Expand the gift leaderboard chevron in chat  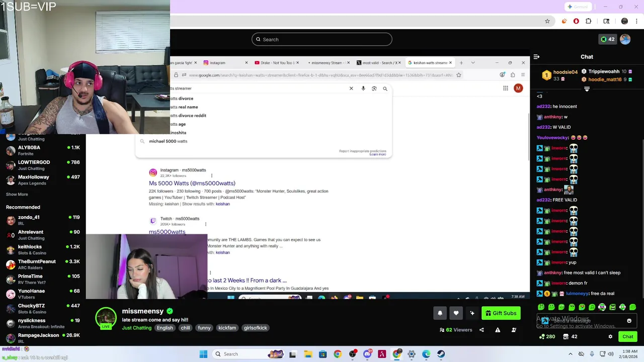tap(587, 89)
